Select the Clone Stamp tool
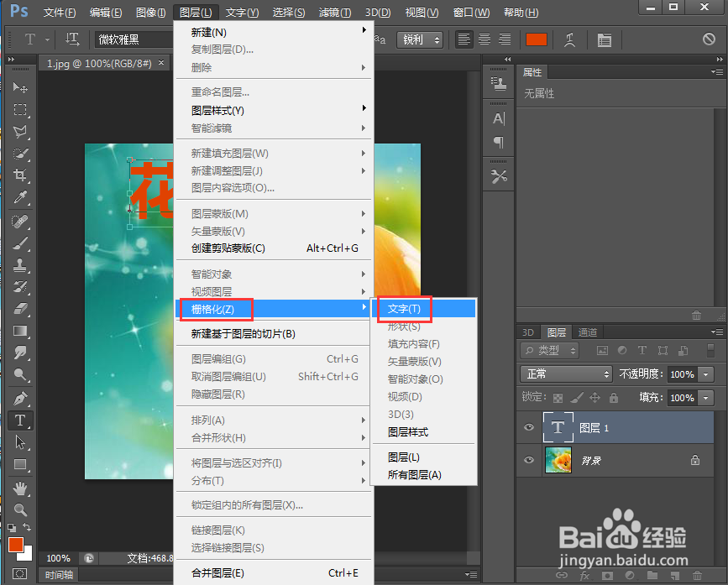Screen dimensions: 728x585 pos(19,265)
